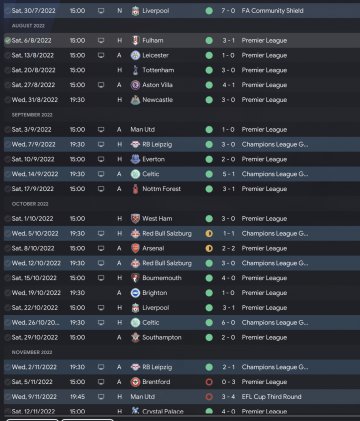Open the Red Bull Salzburg 1-1 result score

point(229,234)
